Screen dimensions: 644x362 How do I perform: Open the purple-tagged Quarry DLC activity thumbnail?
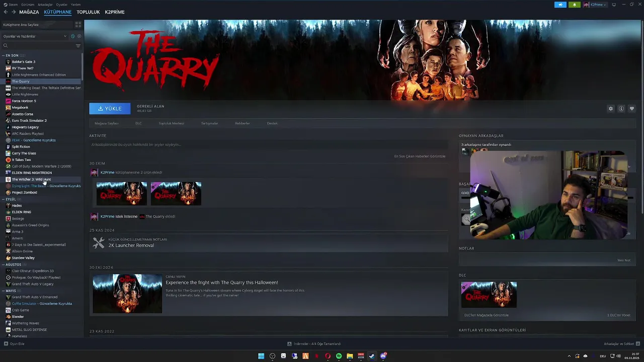coord(176,194)
